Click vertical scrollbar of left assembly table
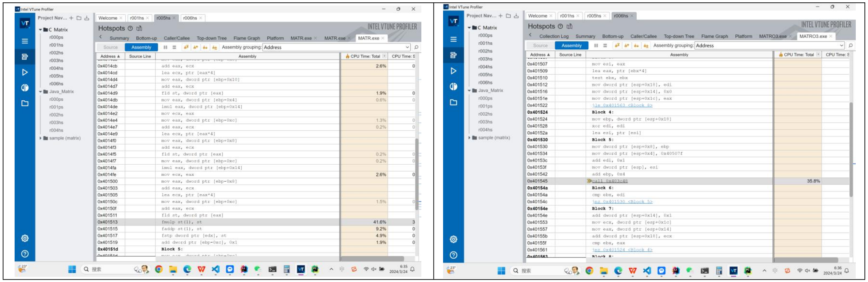 (x=417, y=175)
